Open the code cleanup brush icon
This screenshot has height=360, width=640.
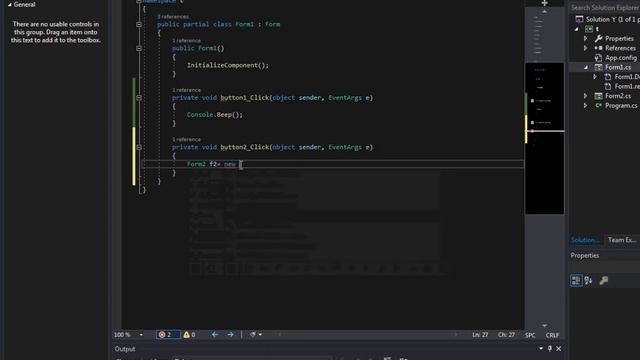253,335
